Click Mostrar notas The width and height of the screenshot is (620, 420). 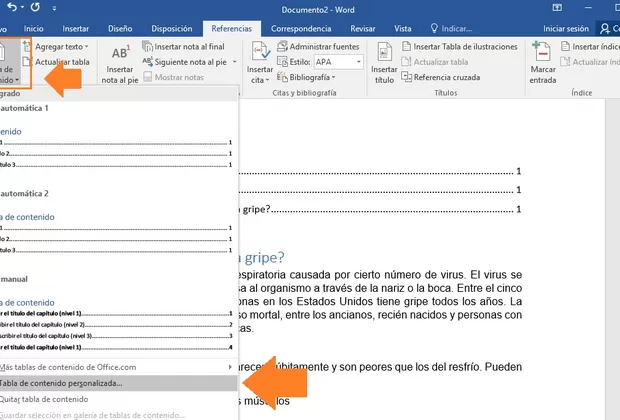pos(174,77)
